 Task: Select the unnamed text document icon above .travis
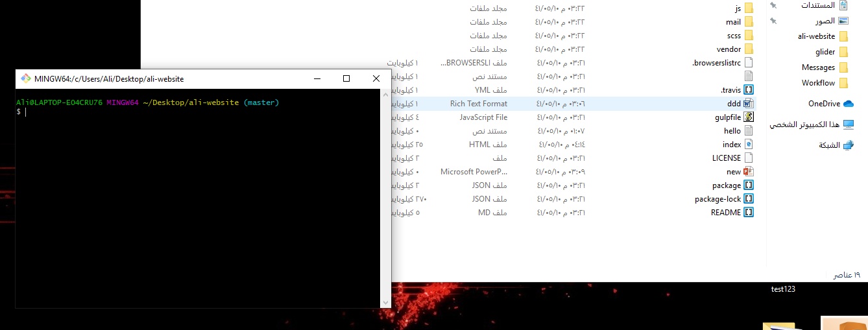[749, 77]
